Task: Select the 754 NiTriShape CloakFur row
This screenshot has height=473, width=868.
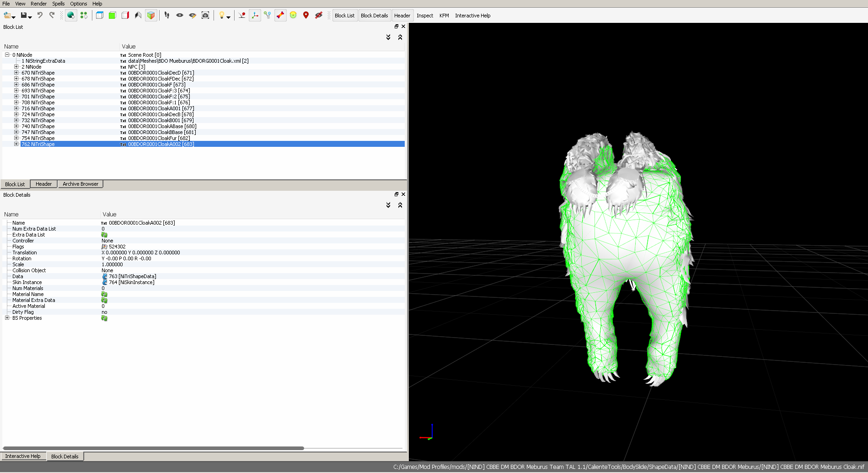Action: pos(38,138)
